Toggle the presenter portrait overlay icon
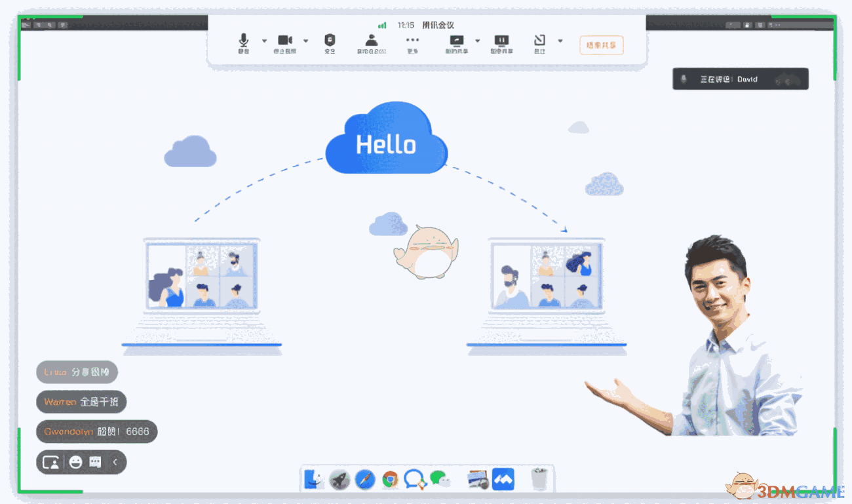 click(51, 462)
